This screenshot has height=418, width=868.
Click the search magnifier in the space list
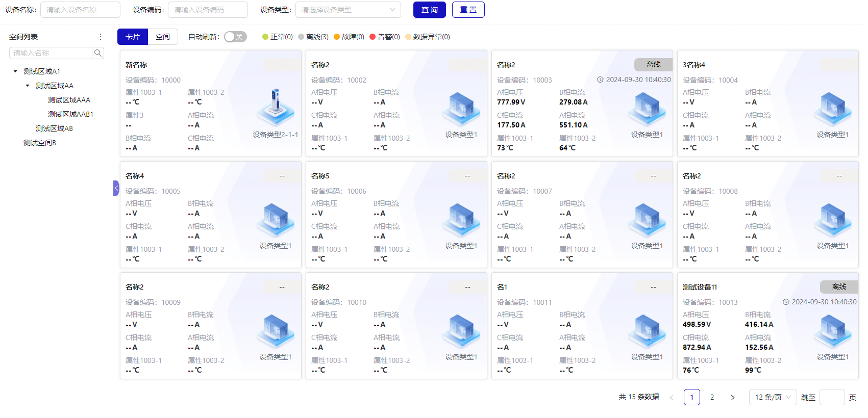(x=98, y=53)
